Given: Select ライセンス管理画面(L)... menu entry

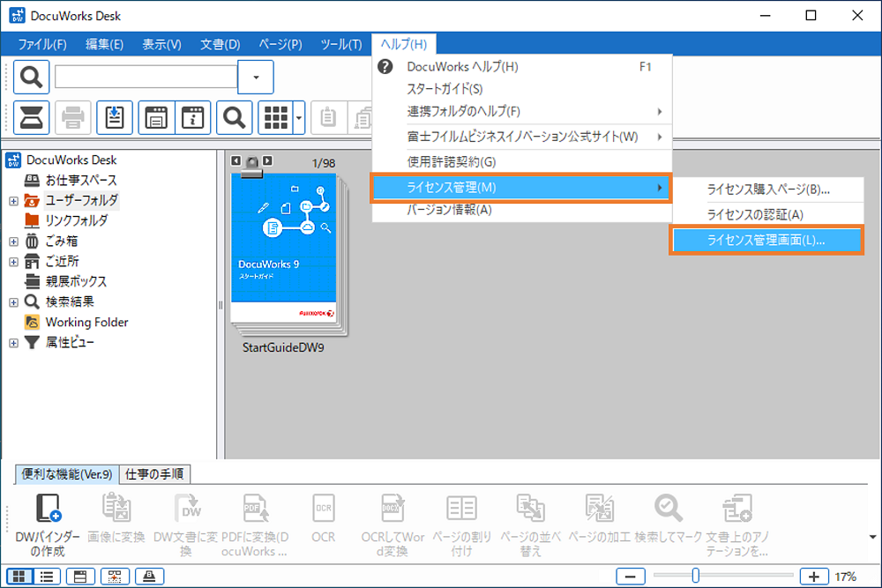Looking at the screenshot, I should 766,240.
